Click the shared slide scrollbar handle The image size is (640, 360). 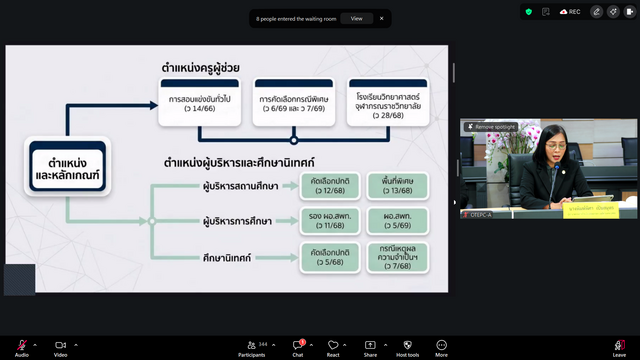click(x=454, y=73)
